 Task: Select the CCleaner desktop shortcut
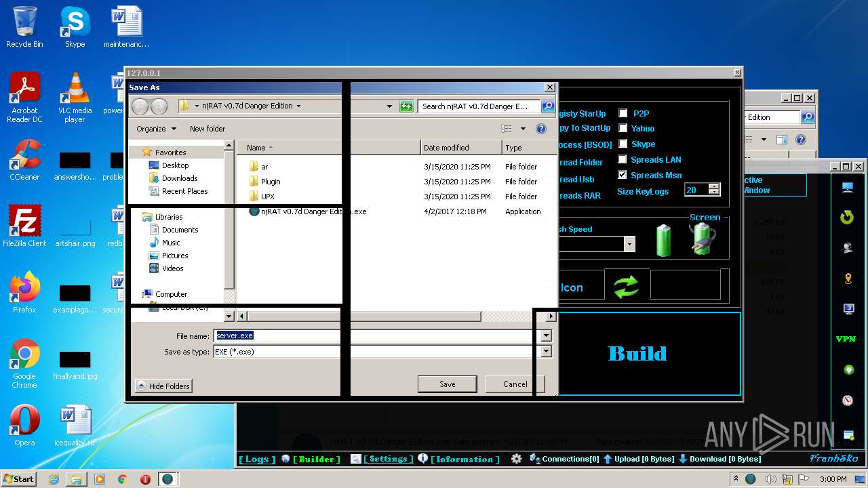[x=24, y=160]
